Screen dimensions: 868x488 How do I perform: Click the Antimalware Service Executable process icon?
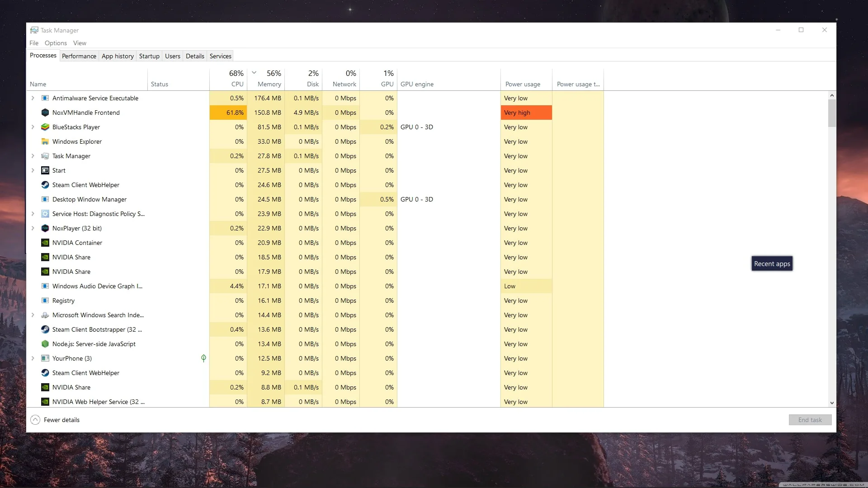tap(45, 98)
